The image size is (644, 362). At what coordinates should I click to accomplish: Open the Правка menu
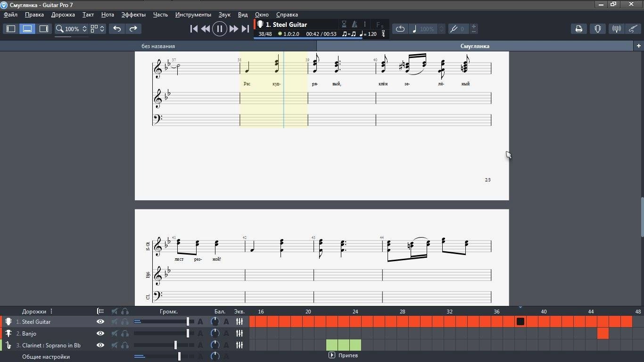point(34,15)
